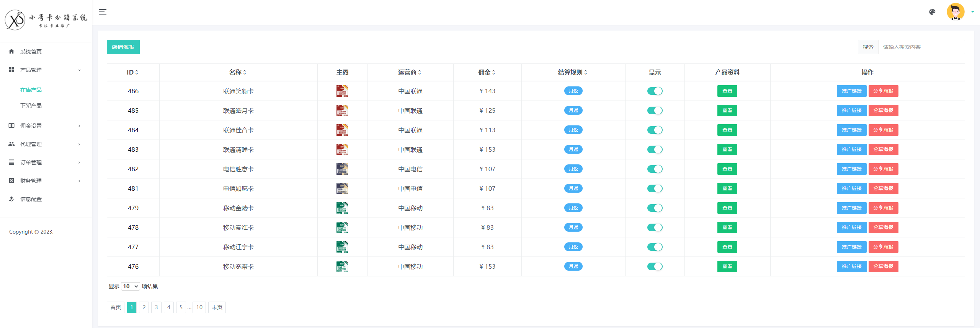The height and width of the screenshot is (328, 980).
Task: Toggle display switch for 联通笑颜卡
Action: tap(655, 91)
